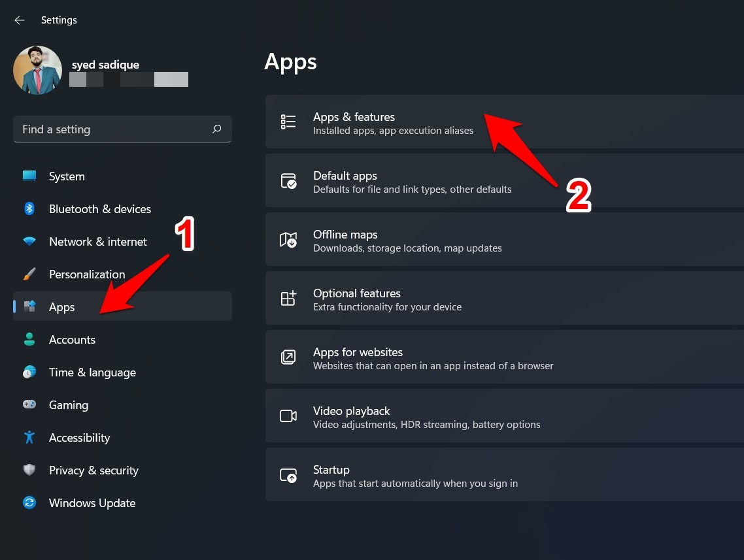Click the Windows Update sync icon
This screenshot has height=560, width=744.
pyautogui.click(x=29, y=502)
